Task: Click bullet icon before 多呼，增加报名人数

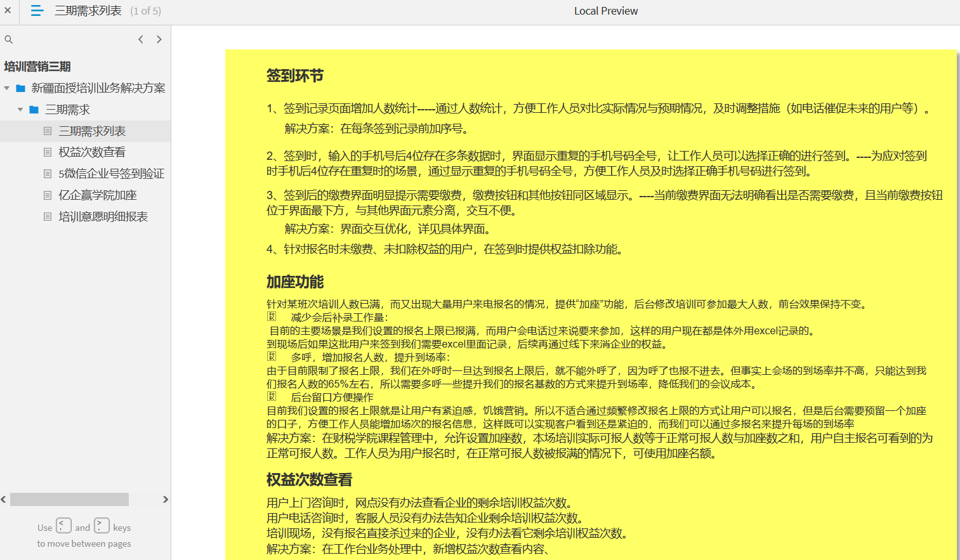Action: coord(272,356)
